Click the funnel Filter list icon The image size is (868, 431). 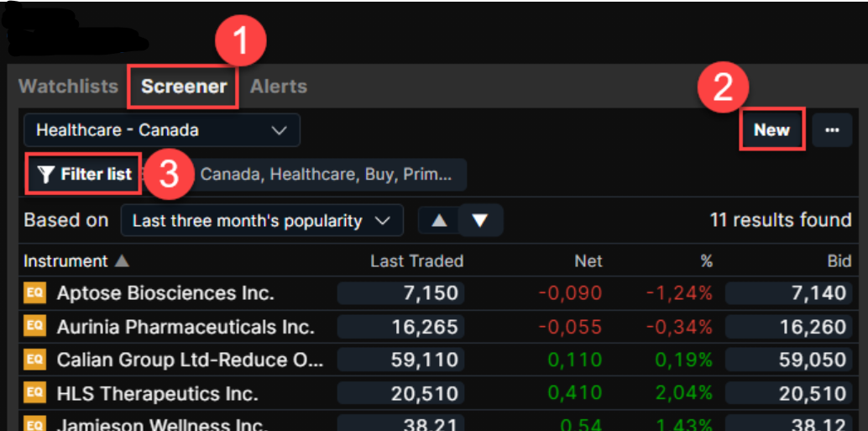(46, 175)
